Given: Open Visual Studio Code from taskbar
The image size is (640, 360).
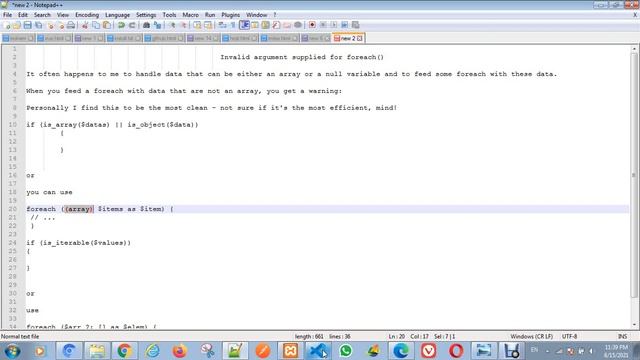Looking at the screenshot, I should [x=318, y=351].
